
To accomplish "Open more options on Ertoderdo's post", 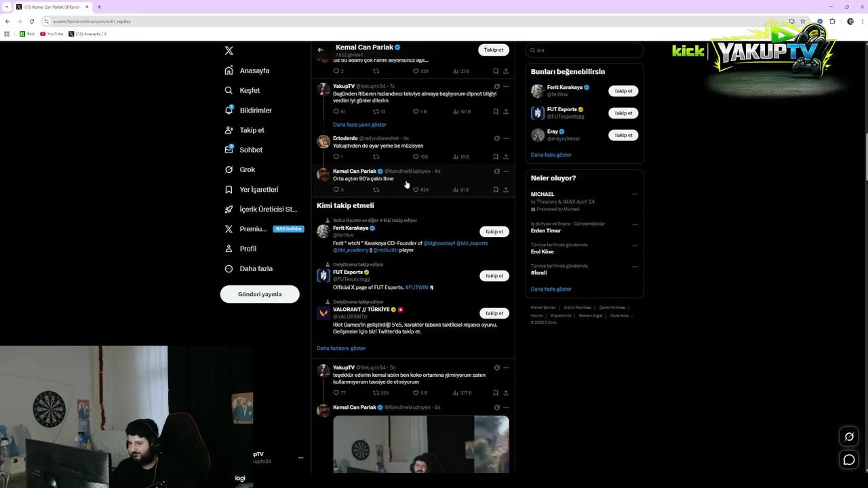I will (x=506, y=138).
